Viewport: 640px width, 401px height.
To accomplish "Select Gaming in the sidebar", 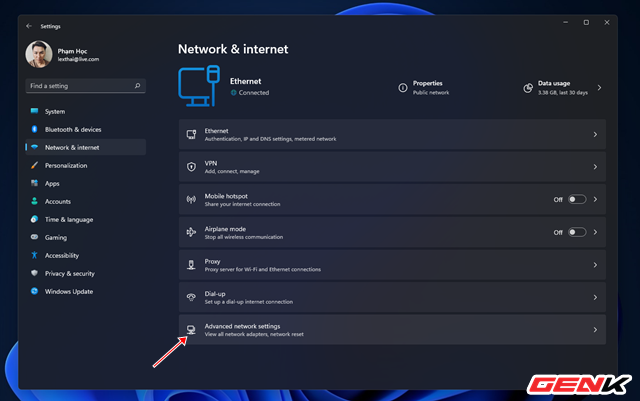I will point(86,237).
